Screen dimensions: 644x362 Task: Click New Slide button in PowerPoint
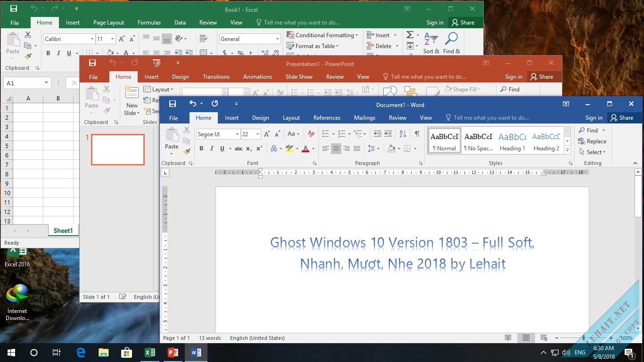click(132, 101)
